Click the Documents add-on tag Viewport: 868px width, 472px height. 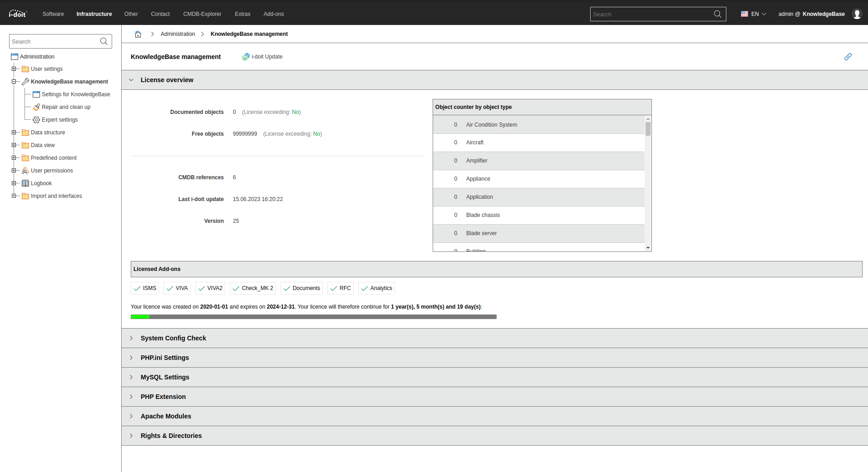(x=301, y=288)
